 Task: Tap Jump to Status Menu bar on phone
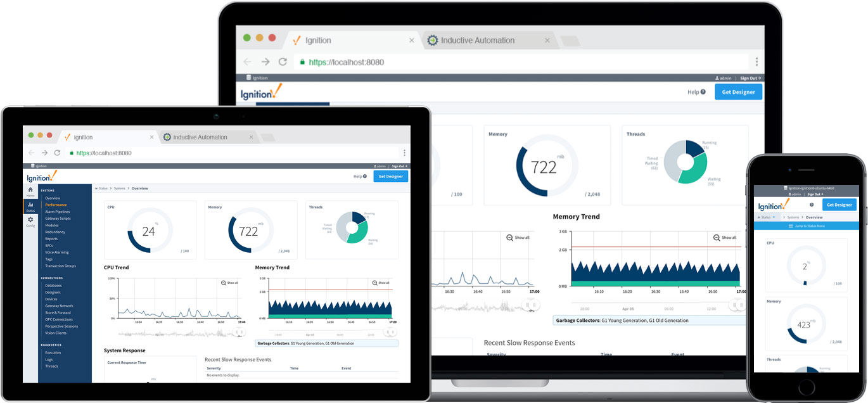point(806,226)
